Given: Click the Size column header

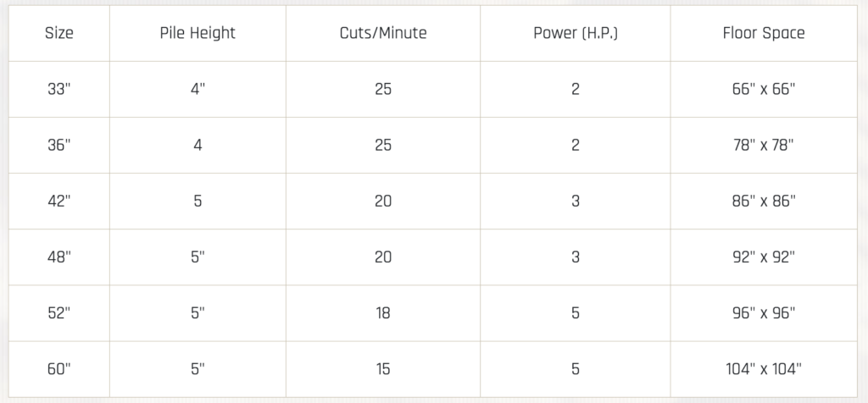Looking at the screenshot, I should (x=59, y=34).
